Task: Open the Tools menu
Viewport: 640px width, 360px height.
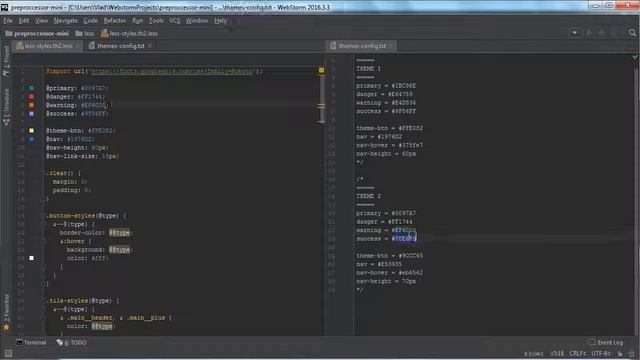Action: (x=156, y=20)
